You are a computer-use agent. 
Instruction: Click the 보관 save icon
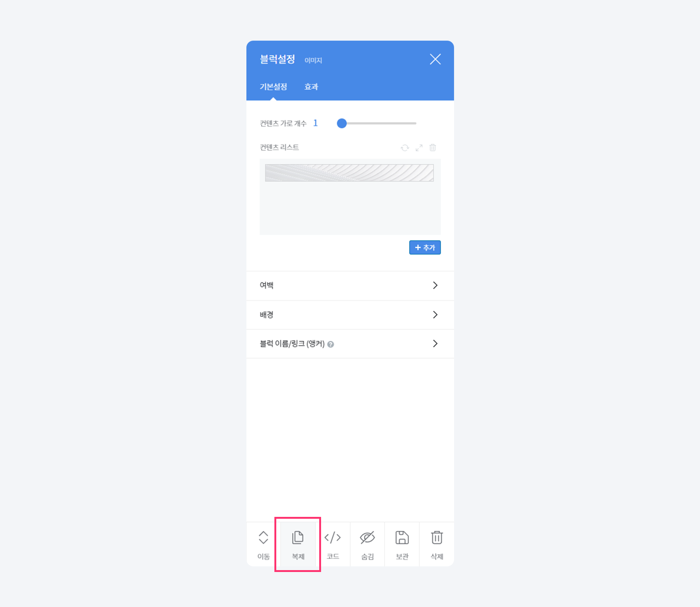click(402, 537)
